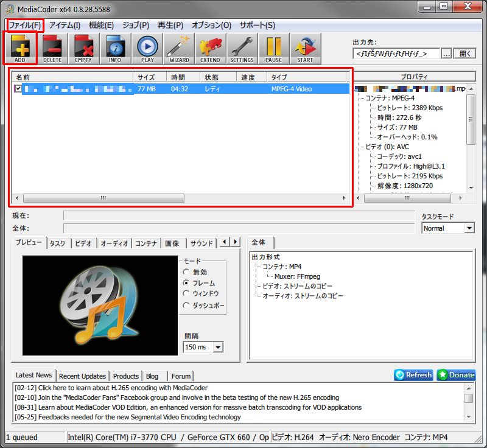Open the オプション(O) menu
Image resolution: width=487 pixels, height=448 pixels.
(211, 25)
